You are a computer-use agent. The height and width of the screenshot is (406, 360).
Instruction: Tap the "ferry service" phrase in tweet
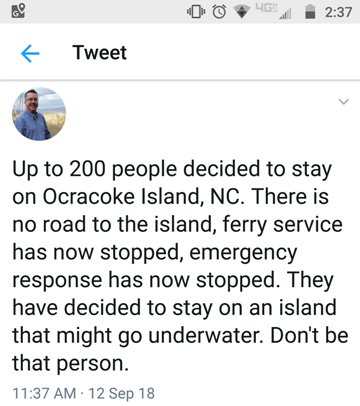pos(282,225)
